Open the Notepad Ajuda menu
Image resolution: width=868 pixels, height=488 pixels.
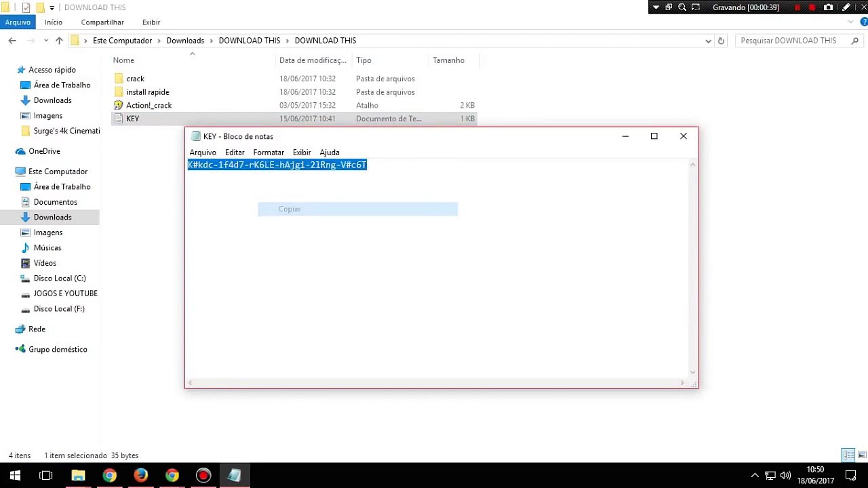coord(330,152)
